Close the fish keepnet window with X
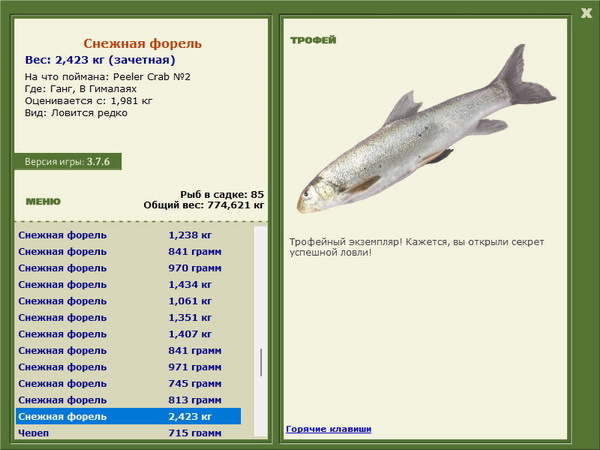The height and width of the screenshot is (450, 600). [586, 13]
